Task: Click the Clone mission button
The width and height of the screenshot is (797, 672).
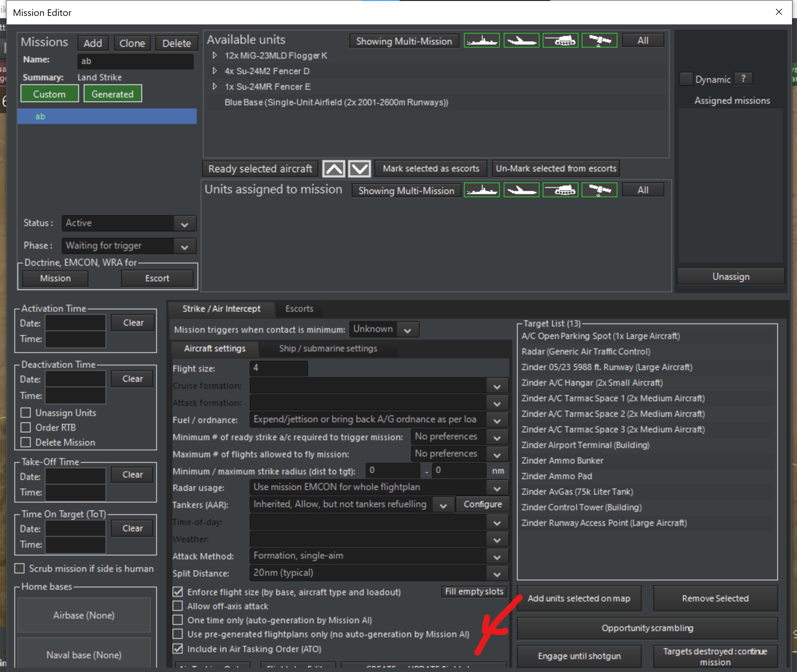Action: 132,43
